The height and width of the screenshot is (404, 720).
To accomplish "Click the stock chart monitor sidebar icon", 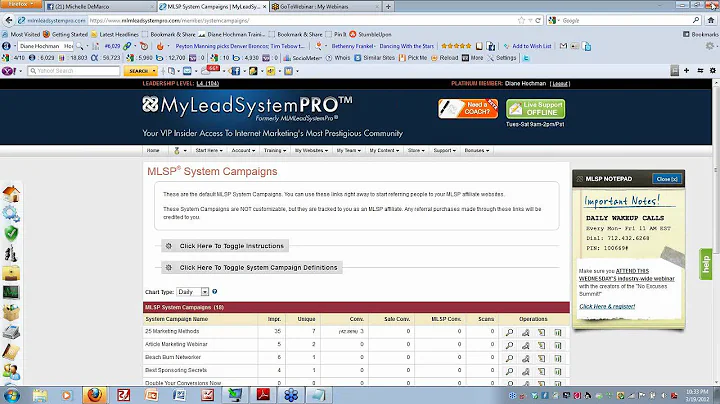I will pos(11,292).
